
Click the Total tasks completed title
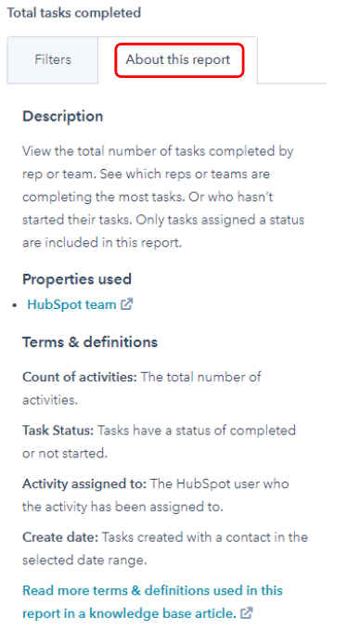[74, 13]
